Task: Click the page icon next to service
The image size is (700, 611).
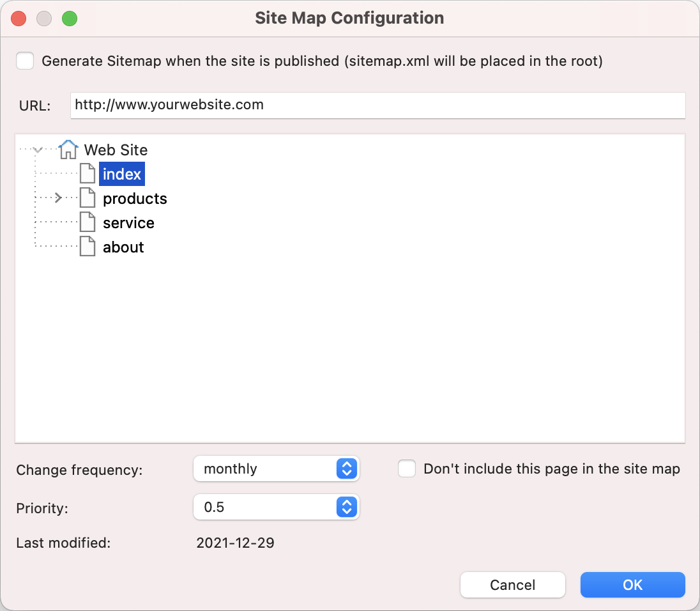Action: click(x=88, y=222)
